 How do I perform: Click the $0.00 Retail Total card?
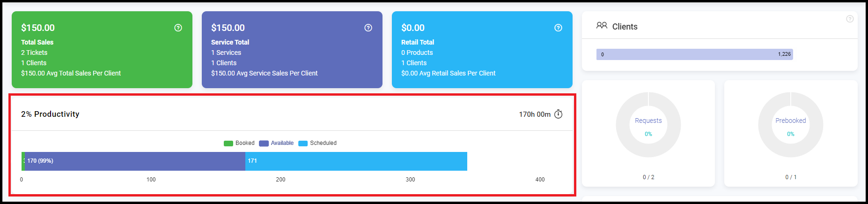[x=482, y=50]
